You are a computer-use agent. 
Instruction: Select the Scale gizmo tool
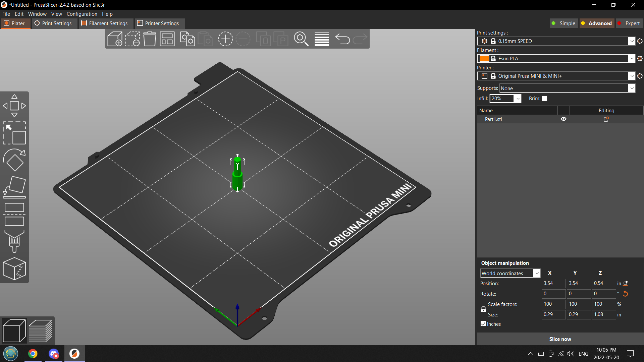tap(14, 133)
